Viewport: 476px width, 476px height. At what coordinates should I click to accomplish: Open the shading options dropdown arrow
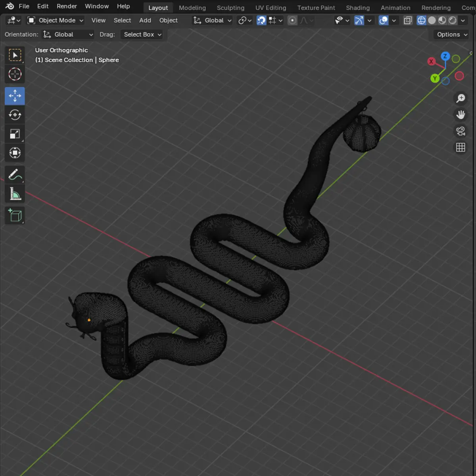463,20
